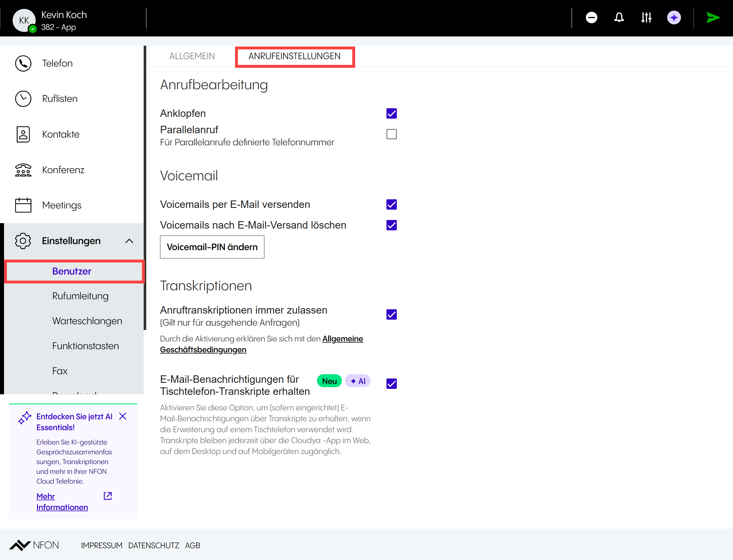Disable the Anklopfen checkbox
The width and height of the screenshot is (733, 560).
(392, 113)
